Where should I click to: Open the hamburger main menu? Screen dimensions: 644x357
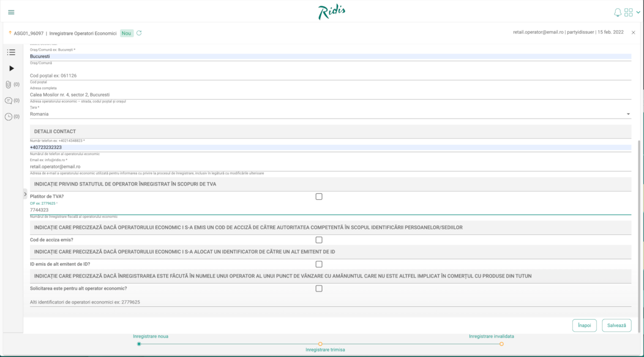[11, 12]
